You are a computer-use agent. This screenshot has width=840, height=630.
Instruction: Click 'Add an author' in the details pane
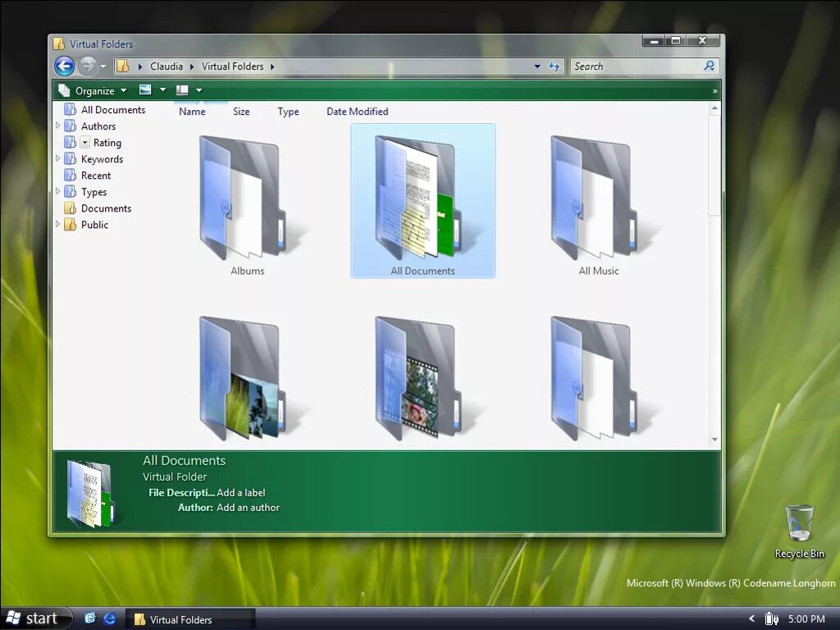point(248,508)
